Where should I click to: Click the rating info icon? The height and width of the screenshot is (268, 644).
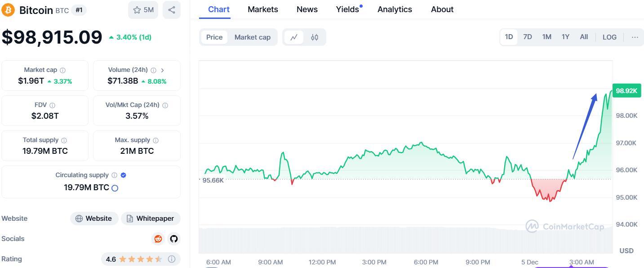point(171,259)
